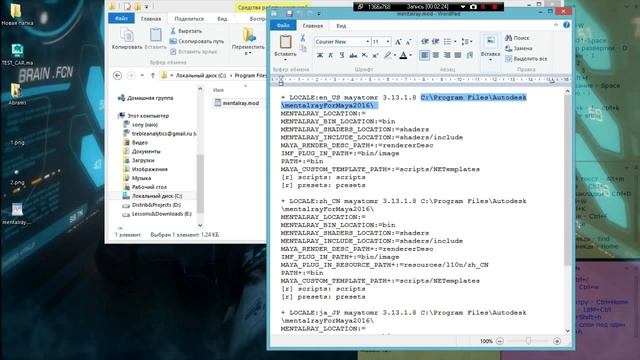Screen dimensions: 640x360
Task: Click the Justify alignment icon in WordPad
Action: coord(458,55)
